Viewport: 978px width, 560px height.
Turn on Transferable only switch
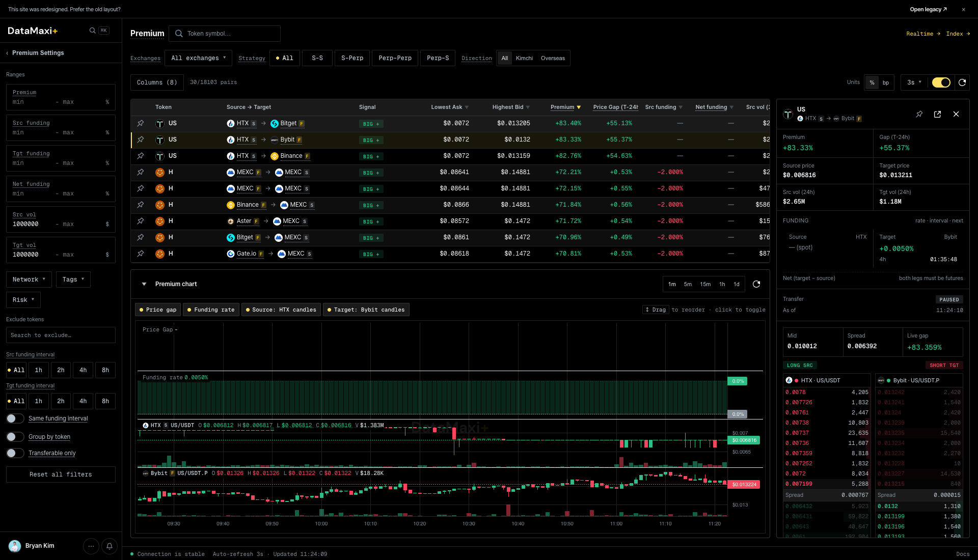(x=15, y=453)
